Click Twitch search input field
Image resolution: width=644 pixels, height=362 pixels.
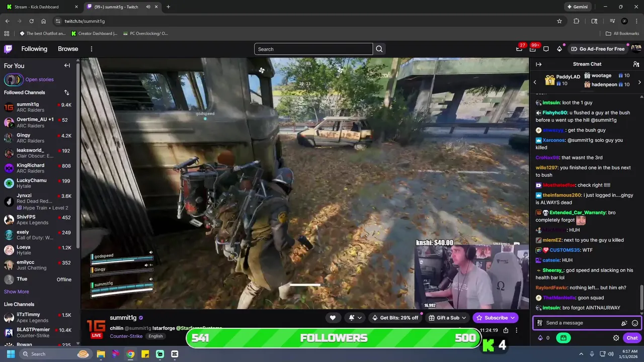[x=313, y=49]
